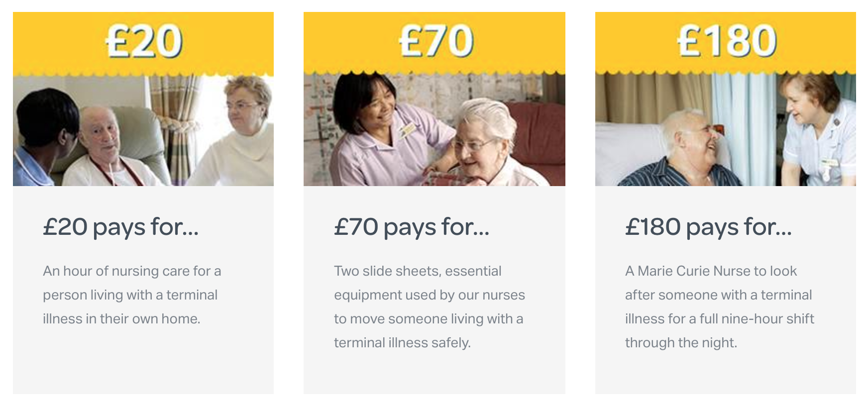This screenshot has height=405, width=868.
Task: Select the '£20 pays for...' heading
Action: tap(121, 227)
